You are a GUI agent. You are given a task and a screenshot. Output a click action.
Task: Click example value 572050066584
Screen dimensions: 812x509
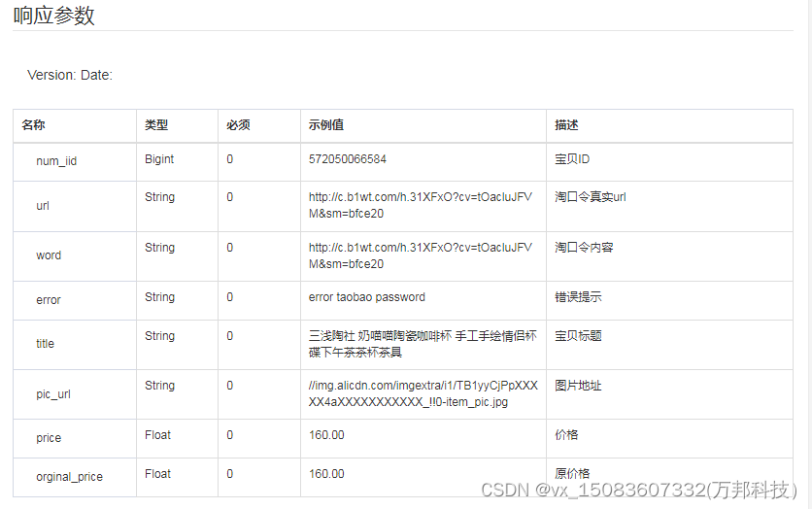348,159
